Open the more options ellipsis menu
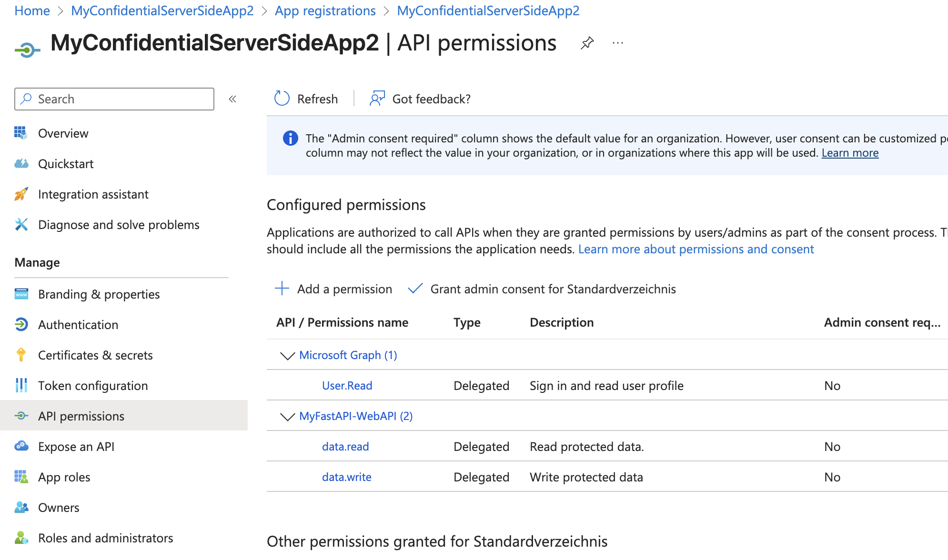The width and height of the screenshot is (948, 560). pyautogui.click(x=618, y=43)
